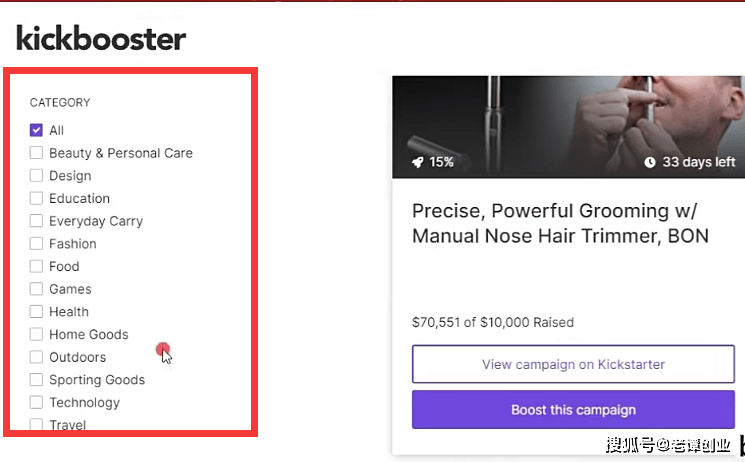The width and height of the screenshot is (745, 462).
Task: Check the Food category checkbox
Action: [36, 267]
